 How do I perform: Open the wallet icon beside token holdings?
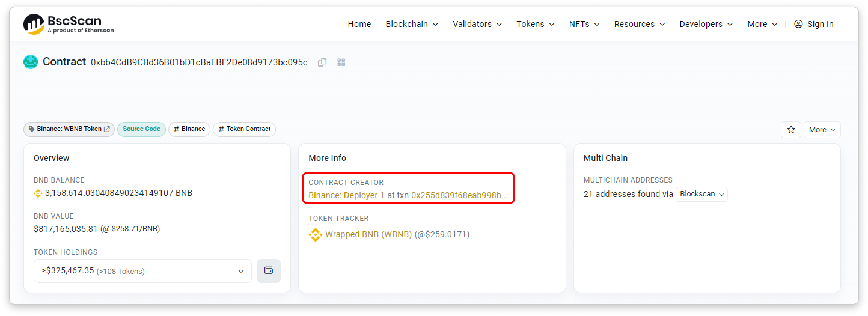pos(268,271)
